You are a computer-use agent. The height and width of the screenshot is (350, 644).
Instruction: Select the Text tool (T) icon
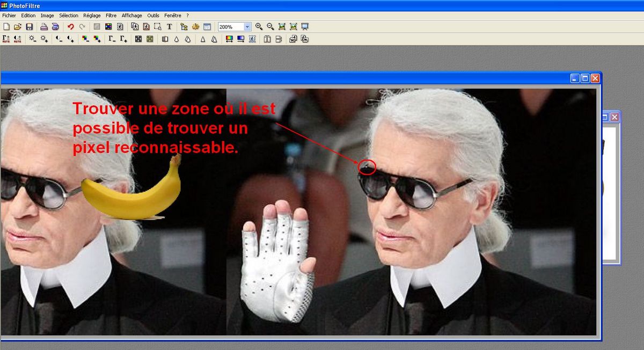170,26
